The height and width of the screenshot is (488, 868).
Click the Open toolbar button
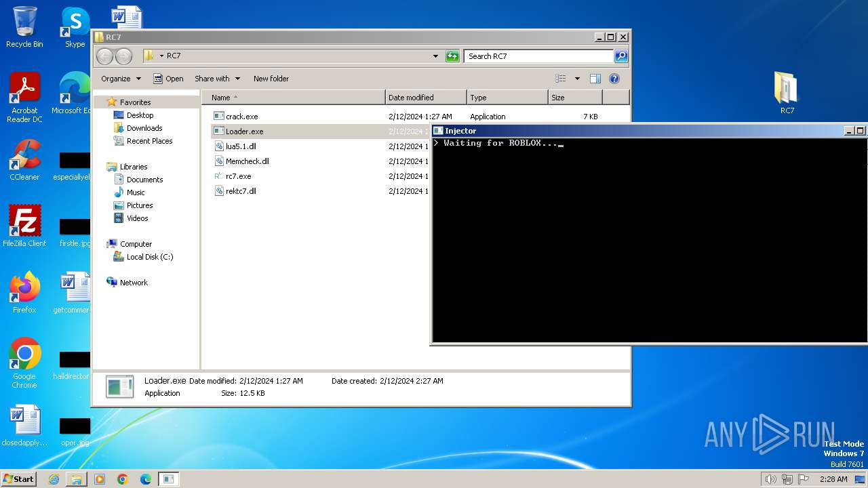point(168,79)
